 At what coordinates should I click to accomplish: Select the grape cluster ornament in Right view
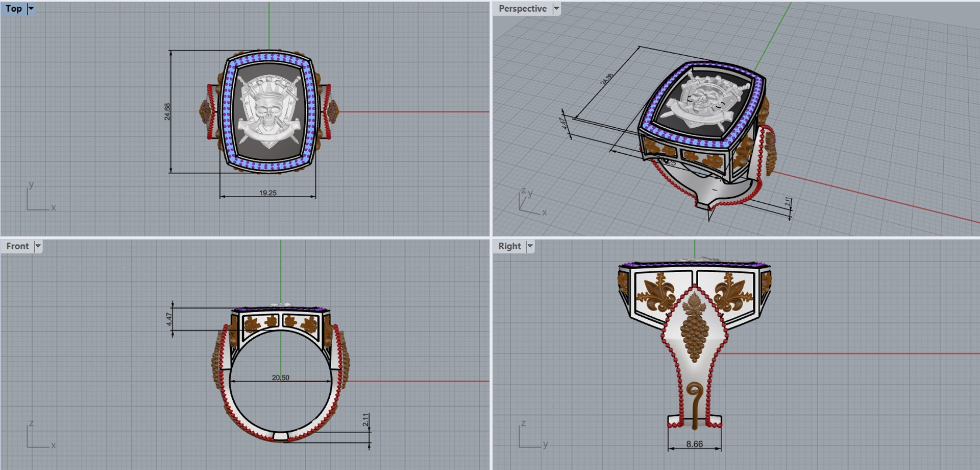point(694,327)
